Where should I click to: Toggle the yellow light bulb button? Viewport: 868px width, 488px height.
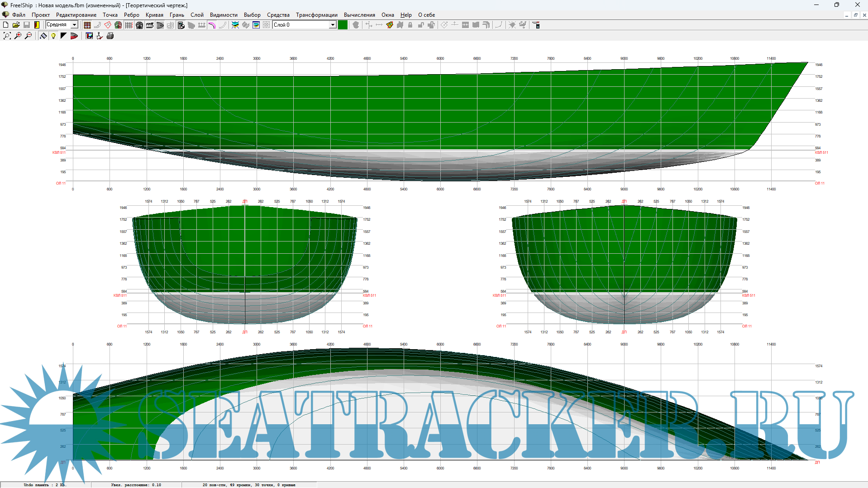(x=53, y=36)
